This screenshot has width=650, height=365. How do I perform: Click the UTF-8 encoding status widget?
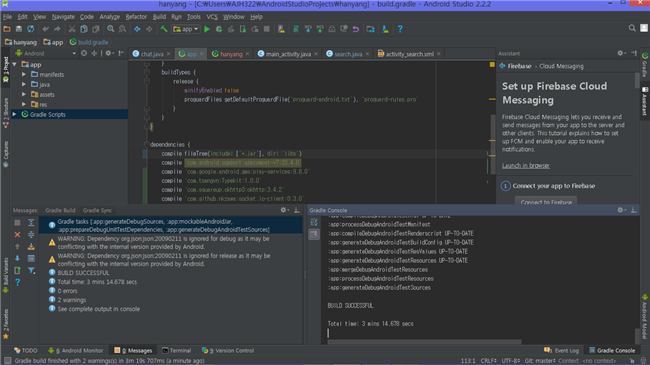pos(510,361)
